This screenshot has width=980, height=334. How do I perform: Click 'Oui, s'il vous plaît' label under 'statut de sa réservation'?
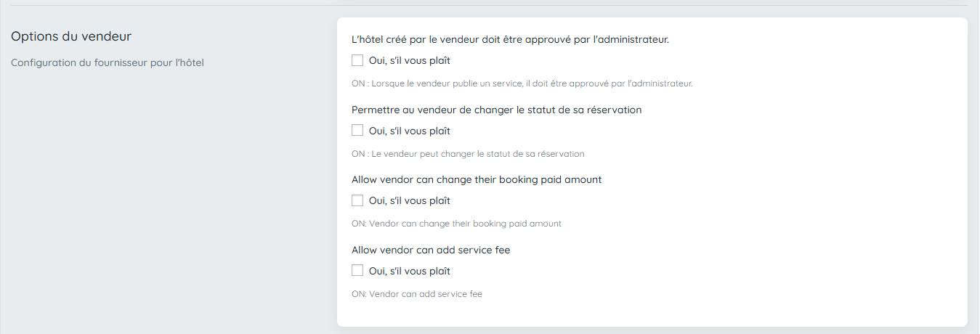pos(410,131)
